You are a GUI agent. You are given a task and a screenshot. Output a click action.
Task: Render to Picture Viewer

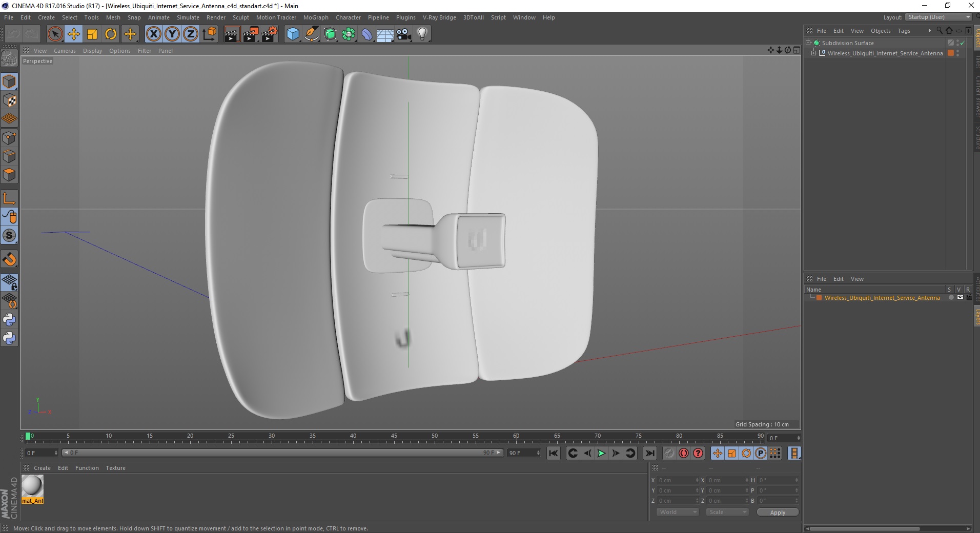tap(251, 34)
